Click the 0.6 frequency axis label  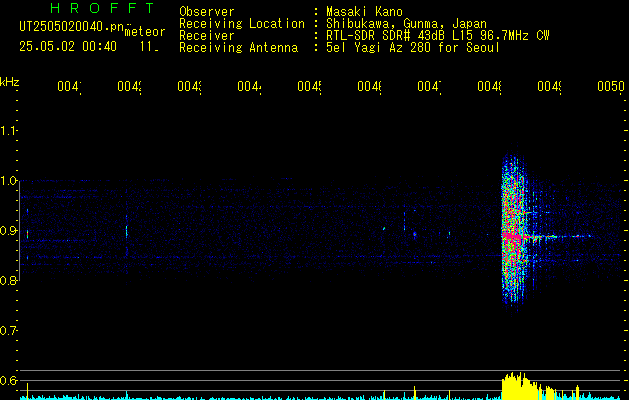point(8,380)
